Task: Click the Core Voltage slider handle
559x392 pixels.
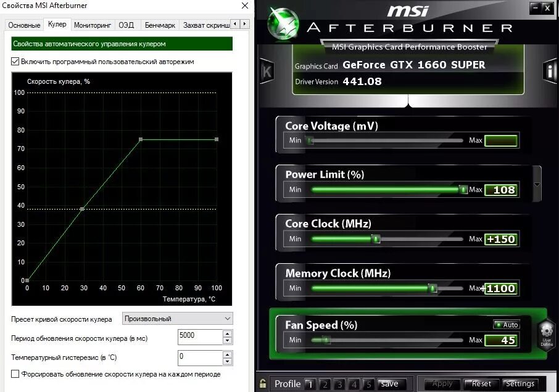Action: point(310,141)
